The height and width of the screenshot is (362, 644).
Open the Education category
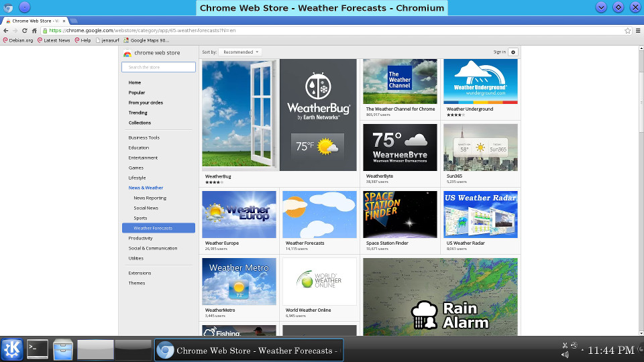(x=139, y=147)
